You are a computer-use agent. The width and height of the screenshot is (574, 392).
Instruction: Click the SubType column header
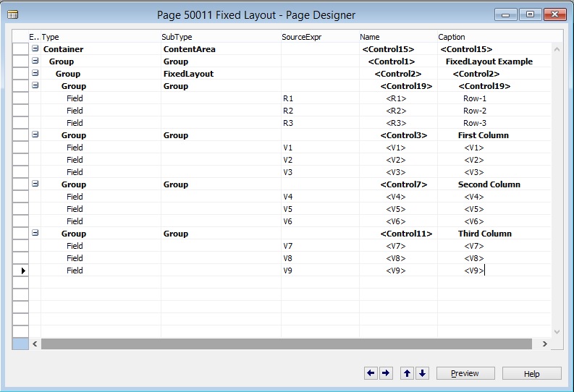click(x=221, y=37)
